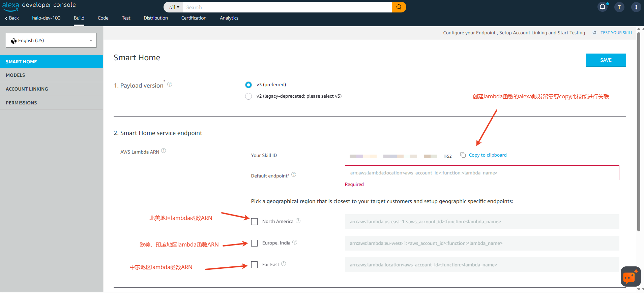Click the Alexa developer console logo

coord(39,6)
